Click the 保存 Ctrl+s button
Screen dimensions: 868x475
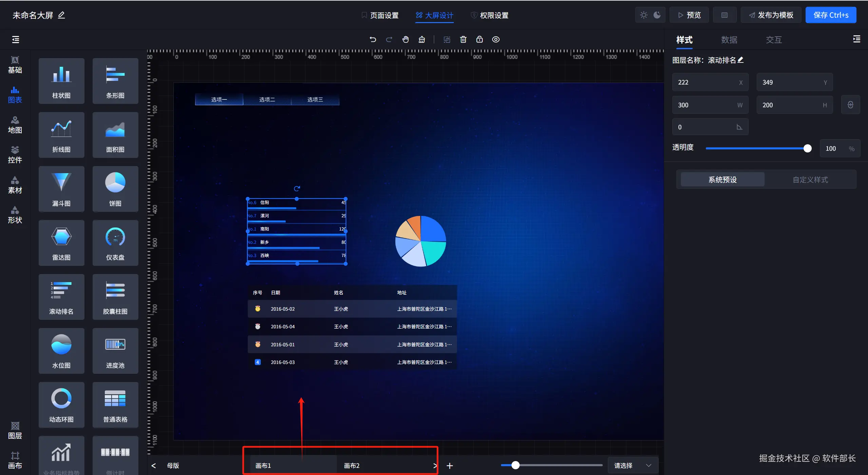(x=830, y=15)
